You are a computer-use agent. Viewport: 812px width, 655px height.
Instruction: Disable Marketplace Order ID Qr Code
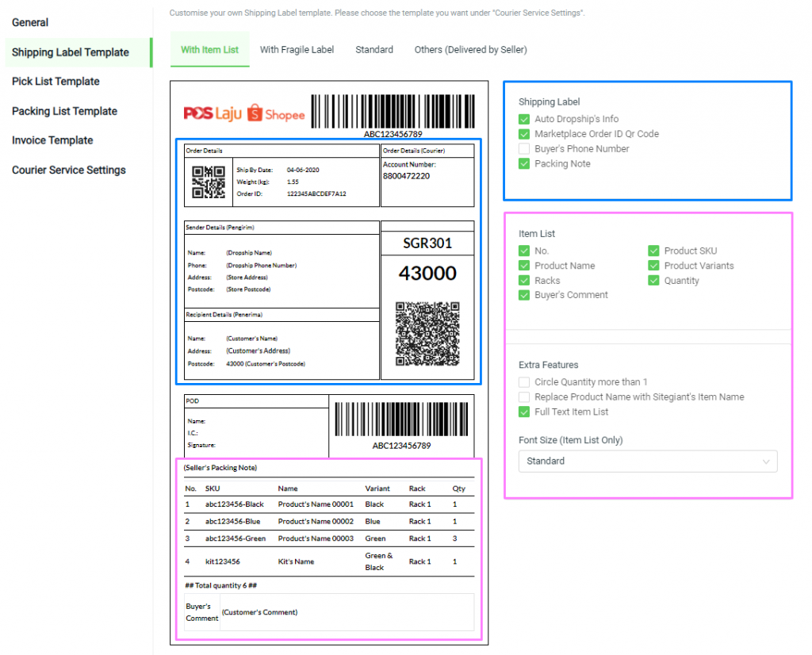click(524, 134)
